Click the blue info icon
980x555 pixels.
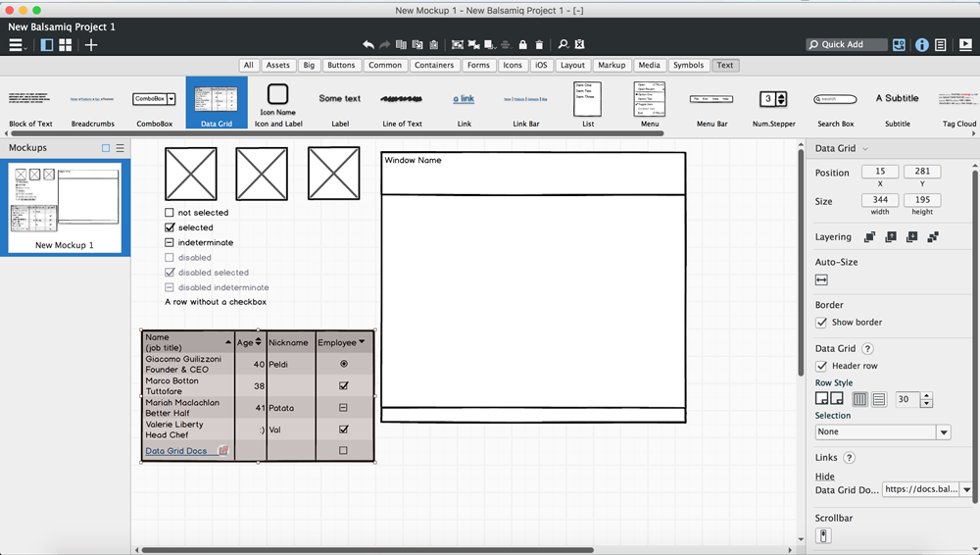(921, 45)
